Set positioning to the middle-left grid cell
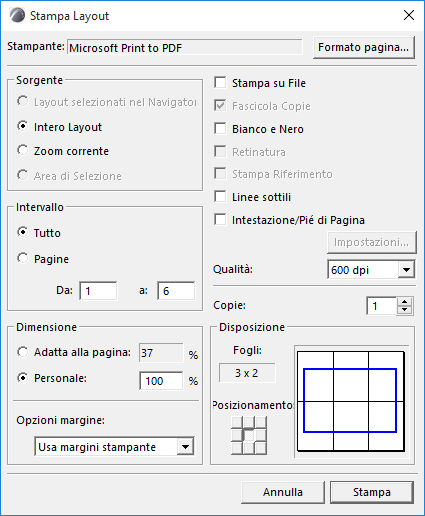Image resolution: width=425 pixels, height=516 pixels. click(x=236, y=435)
